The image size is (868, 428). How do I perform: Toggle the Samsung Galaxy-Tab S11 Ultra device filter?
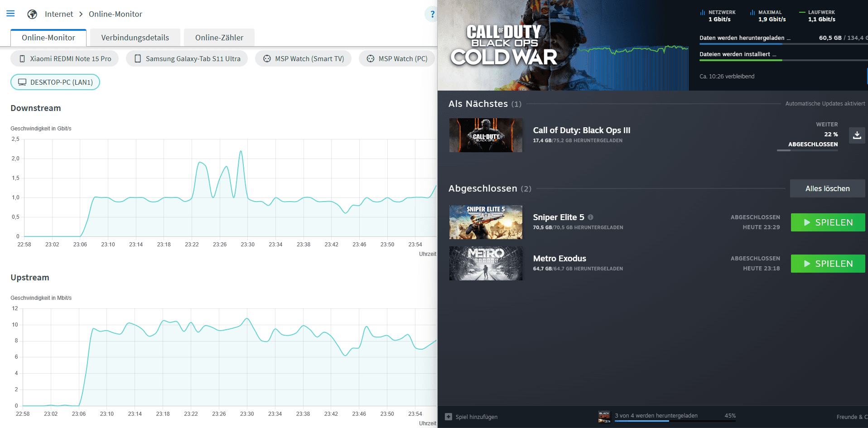click(x=187, y=59)
